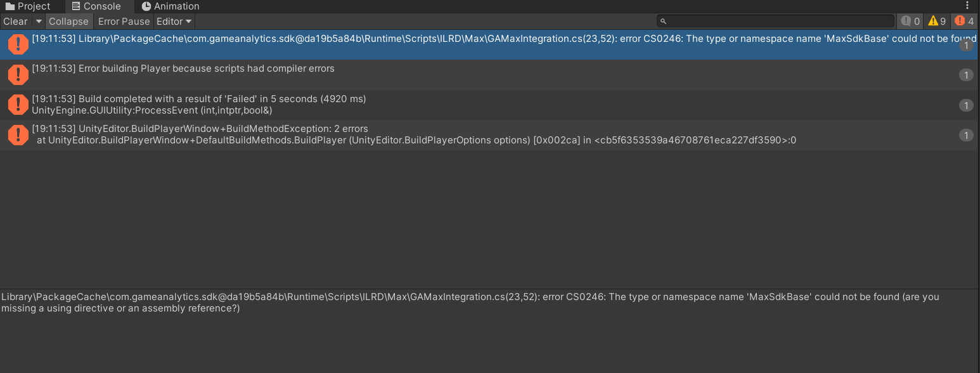Viewport: 980px width, 373px height.
Task: Click the clock icon on the Animation tab
Action: click(x=145, y=6)
